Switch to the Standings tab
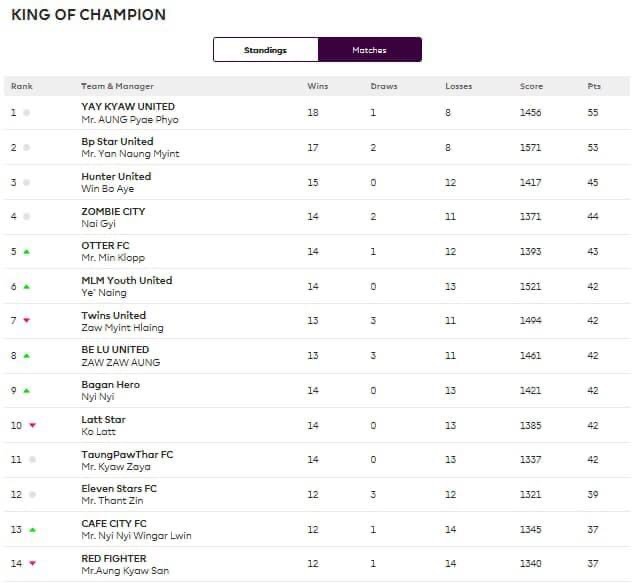637x587 pixels. click(265, 50)
